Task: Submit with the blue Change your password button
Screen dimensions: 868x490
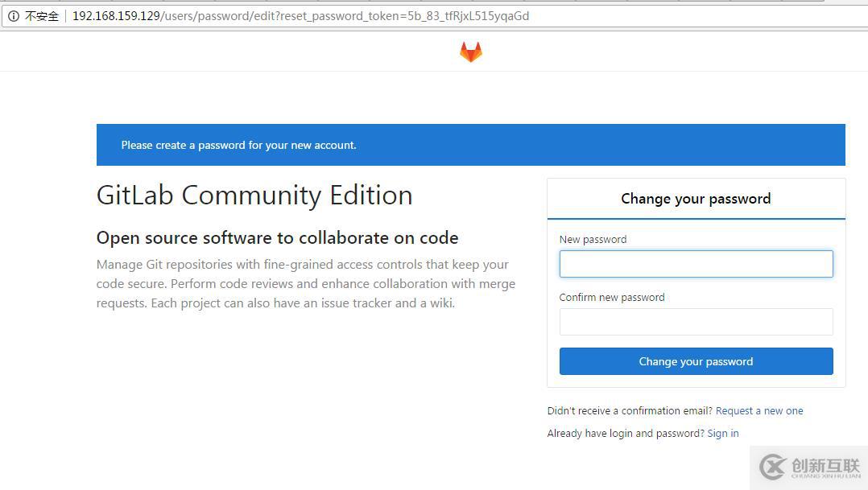Action: coord(696,361)
